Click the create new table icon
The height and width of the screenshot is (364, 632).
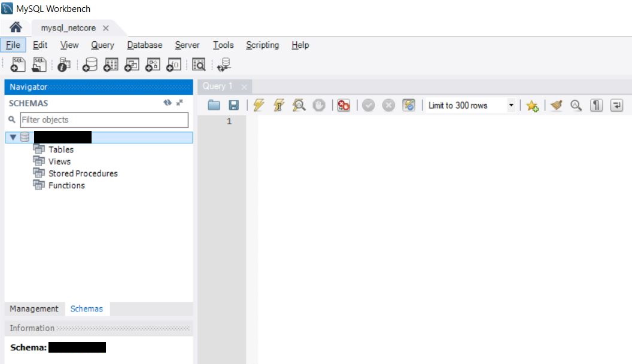pyautogui.click(x=111, y=65)
